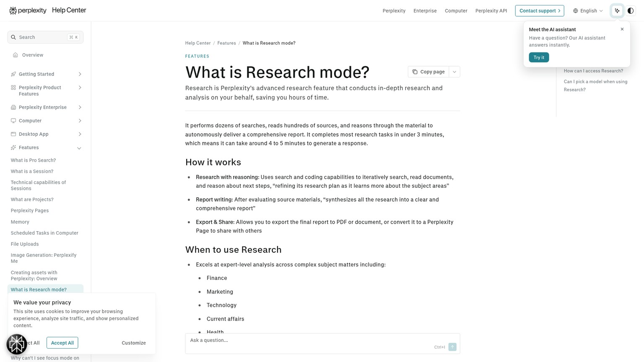This screenshot has width=644, height=362.
Task: Expand the Computer sidebar section
Action: pos(80,121)
